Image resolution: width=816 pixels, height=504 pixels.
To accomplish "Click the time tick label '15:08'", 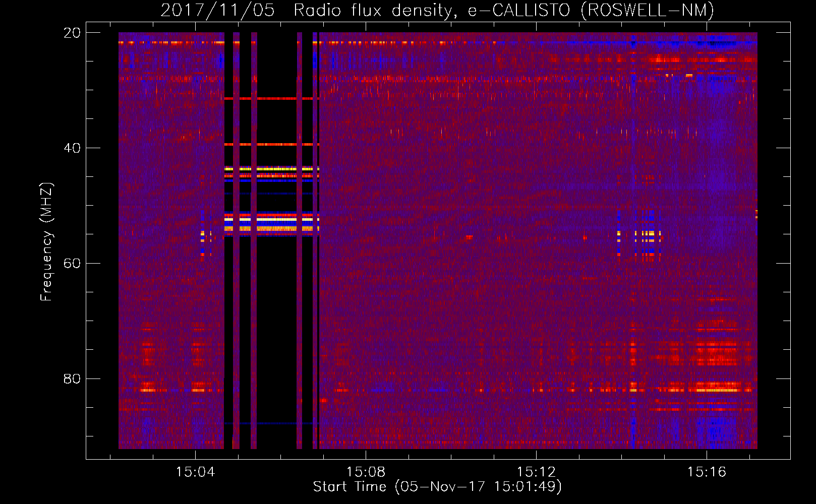I will point(366,472).
